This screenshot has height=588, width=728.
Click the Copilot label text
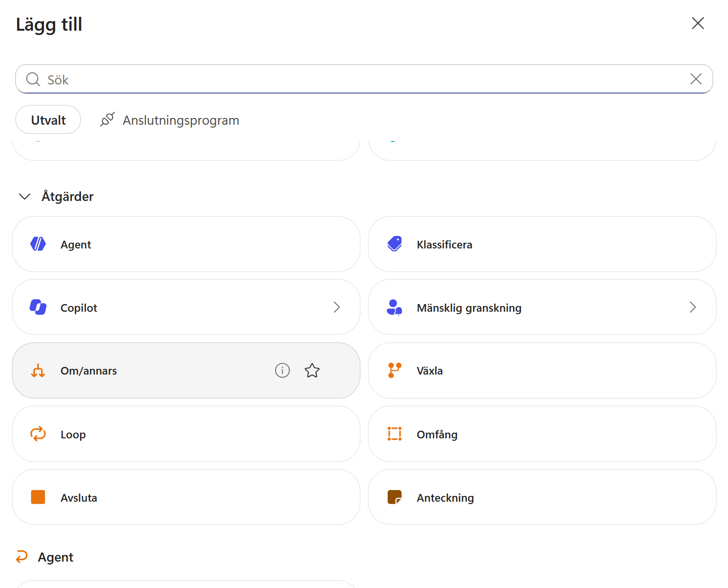coord(79,308)
